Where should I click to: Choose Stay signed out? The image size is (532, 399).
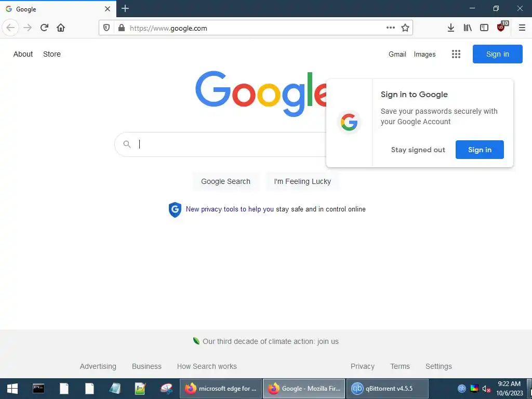coord(418,150)
